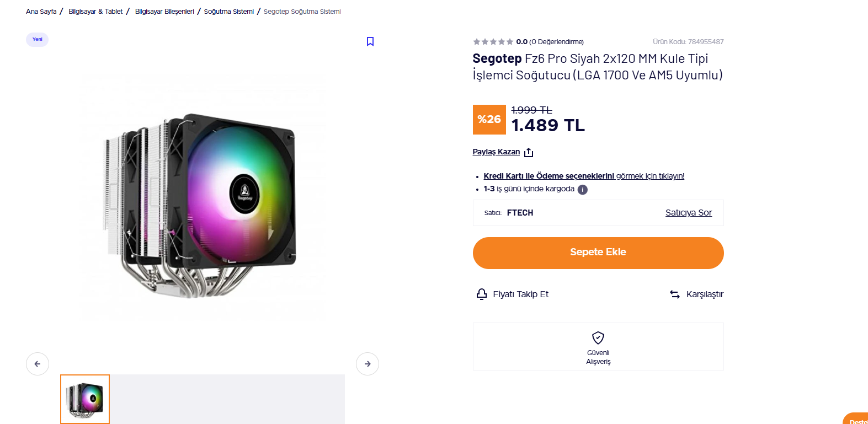Click the share icon next to Paylaş Kazan

point(529,152)
